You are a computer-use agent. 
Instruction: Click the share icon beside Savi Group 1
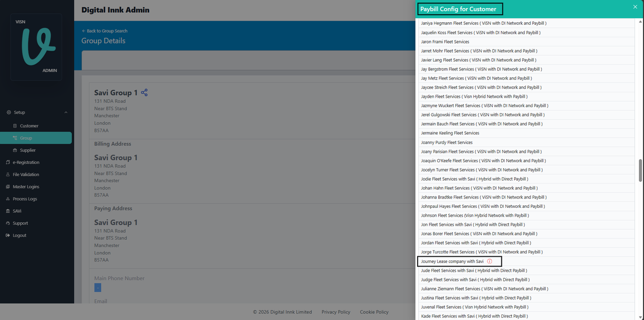click(144, 93)
